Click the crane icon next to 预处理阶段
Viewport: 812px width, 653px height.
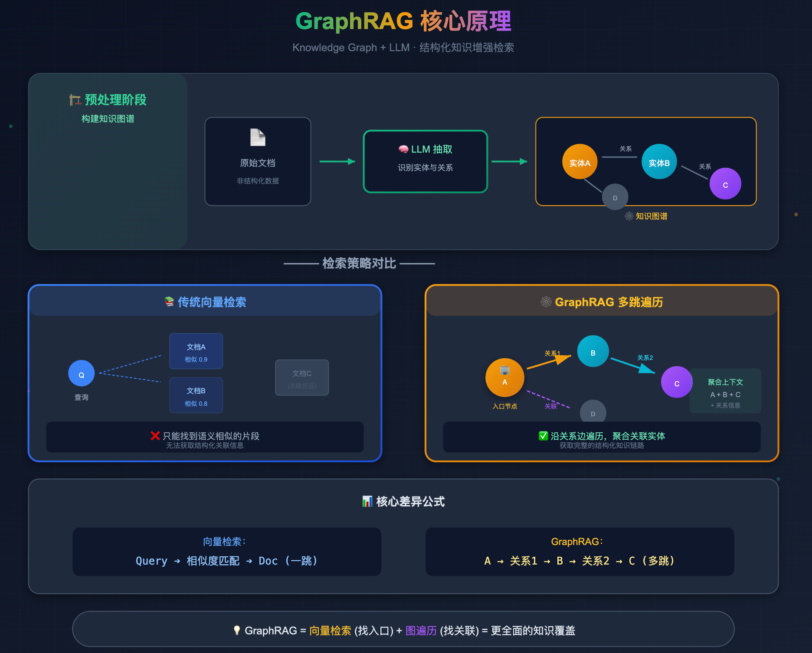point(75,100)
